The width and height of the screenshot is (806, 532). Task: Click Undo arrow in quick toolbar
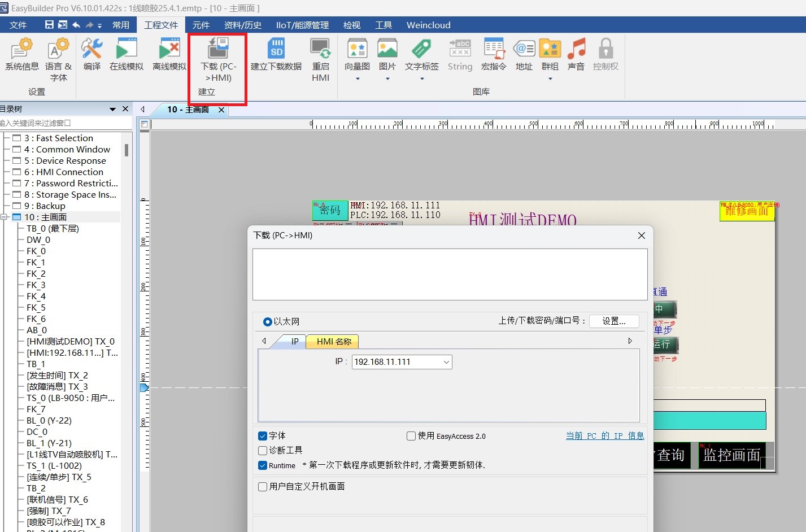coord(76,25)
